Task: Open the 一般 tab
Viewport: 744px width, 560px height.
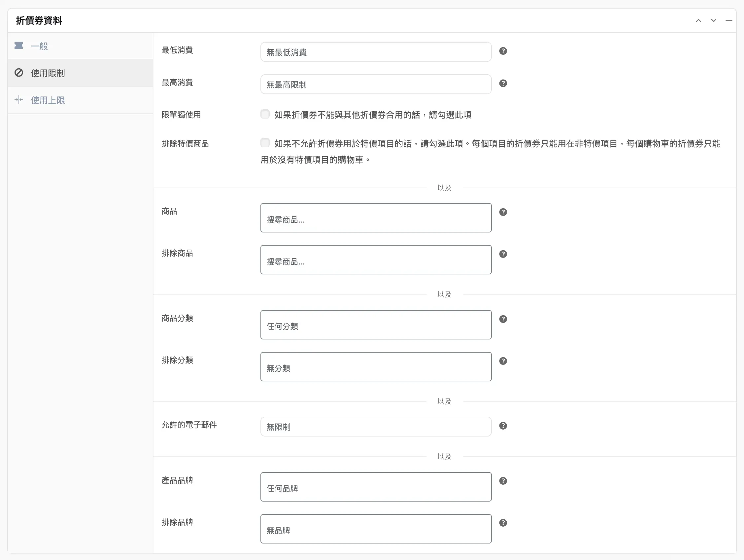Action: pos(81,46)
